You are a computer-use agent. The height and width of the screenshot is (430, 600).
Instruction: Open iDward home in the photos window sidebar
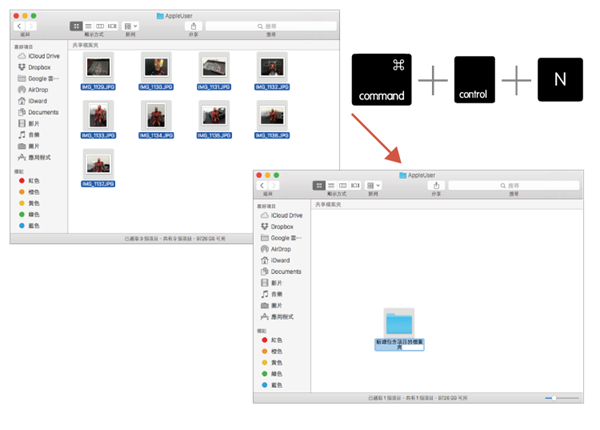(33, 101)
